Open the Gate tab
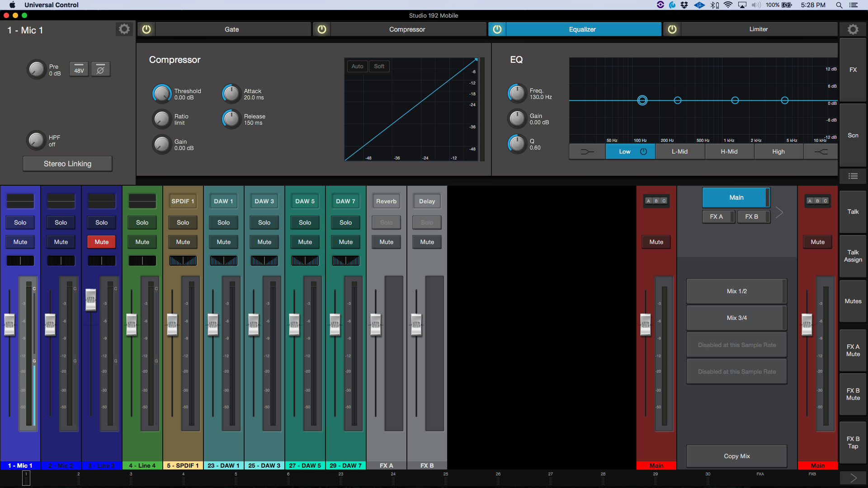Screen dimensions: 868x488 pyautogui.click(x=232, y=29)
